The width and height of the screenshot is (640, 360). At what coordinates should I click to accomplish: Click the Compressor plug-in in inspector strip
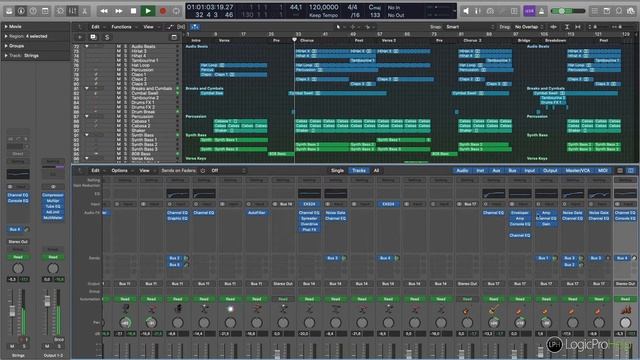[x=53, y=195]
